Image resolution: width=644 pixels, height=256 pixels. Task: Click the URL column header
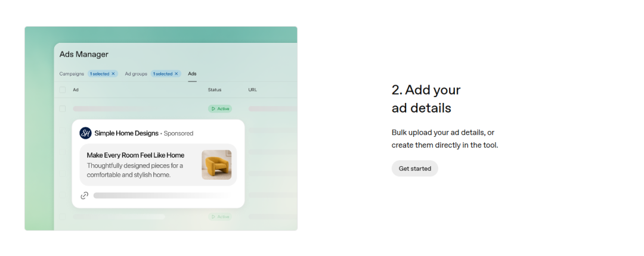[253, 90]
